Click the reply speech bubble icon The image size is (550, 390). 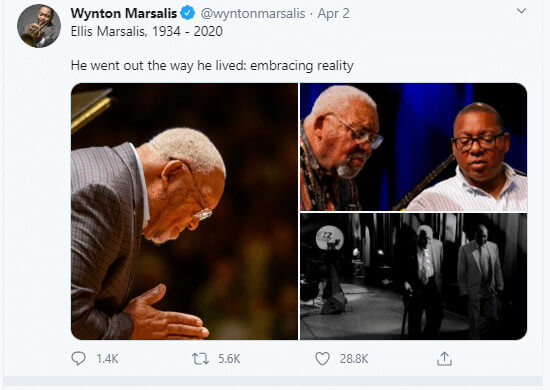tap(78, 358)
